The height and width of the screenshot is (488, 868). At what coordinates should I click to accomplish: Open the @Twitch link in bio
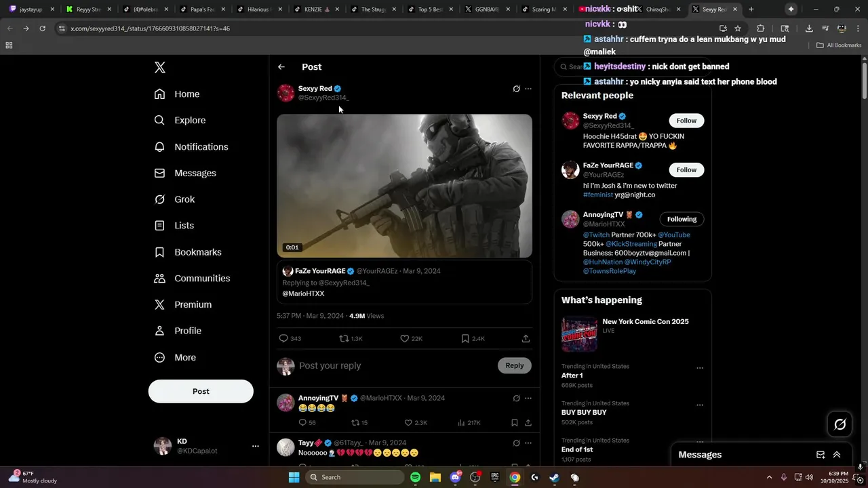click(x=596, y=235)
